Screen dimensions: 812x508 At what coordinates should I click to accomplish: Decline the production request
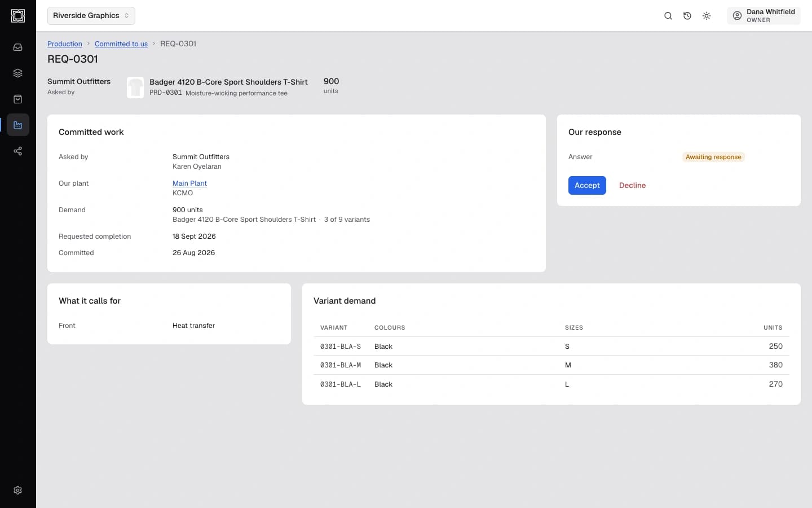coord(632,186)
